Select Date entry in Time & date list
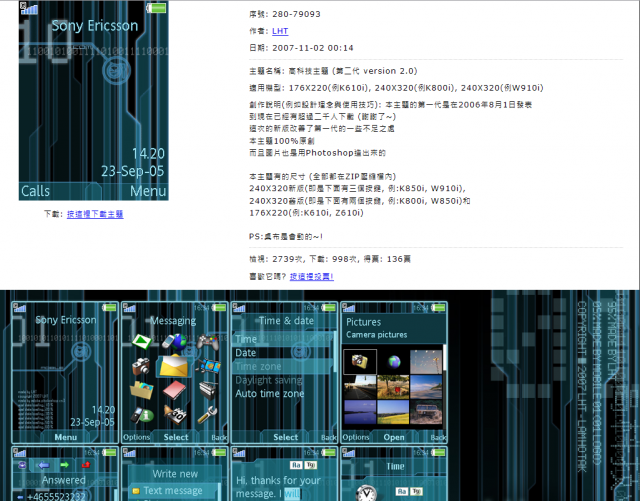Viewport: 640px width, 501px height. [283, 353]
